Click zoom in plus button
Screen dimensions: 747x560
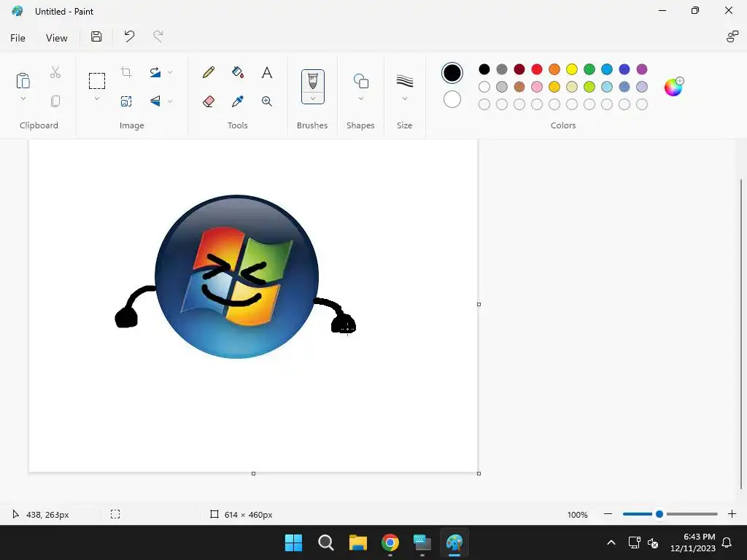click(x=732, y=514)
